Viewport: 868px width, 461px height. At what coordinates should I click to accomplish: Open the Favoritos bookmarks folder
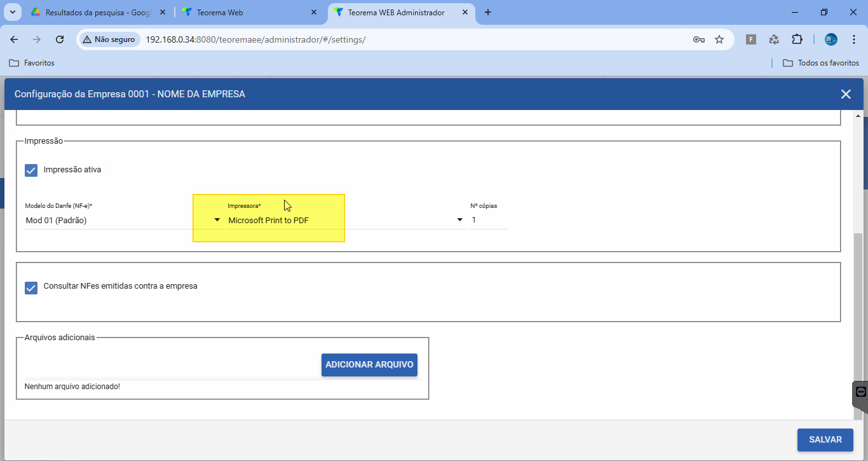pos(32,63)
